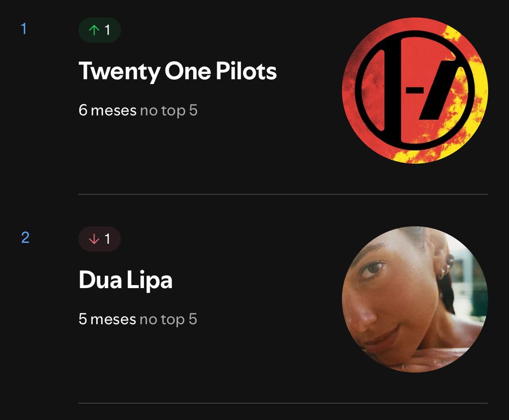Click the divider line below Twenty One Pilots
The image size is (509, 420).
(283, 194)
